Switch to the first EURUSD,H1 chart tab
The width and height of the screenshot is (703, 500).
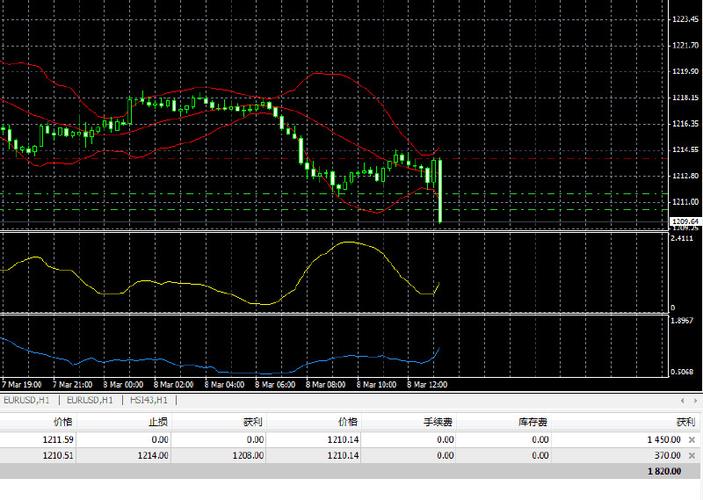coord(26,400)
